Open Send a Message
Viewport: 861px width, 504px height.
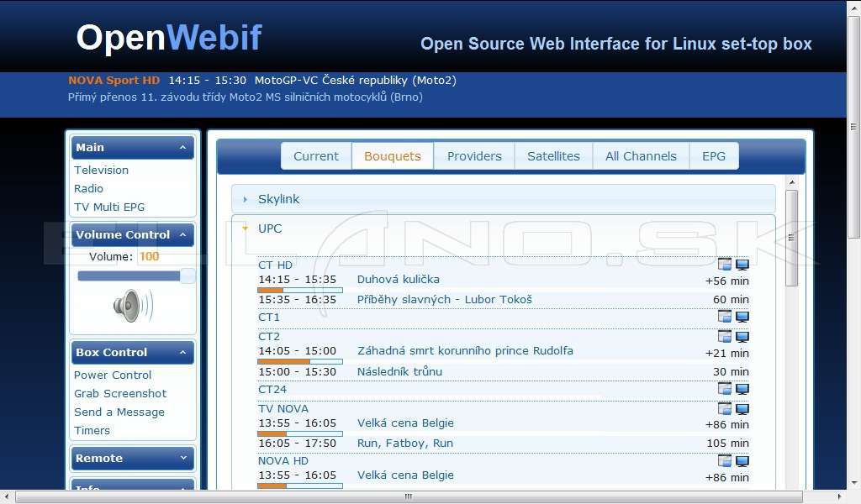point(119,412)
